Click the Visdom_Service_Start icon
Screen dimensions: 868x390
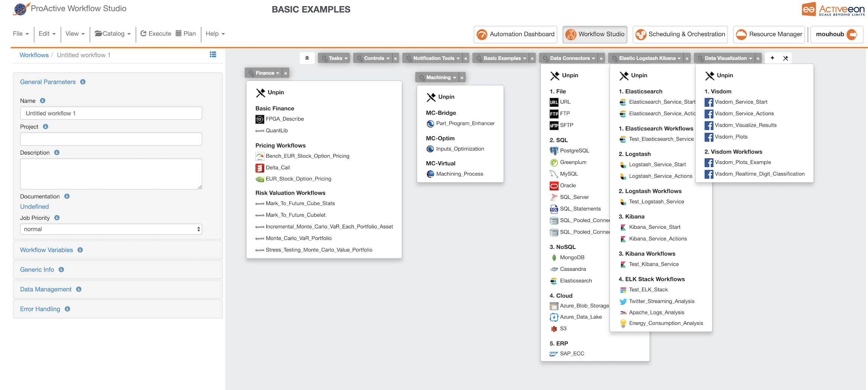pos(709,102)
